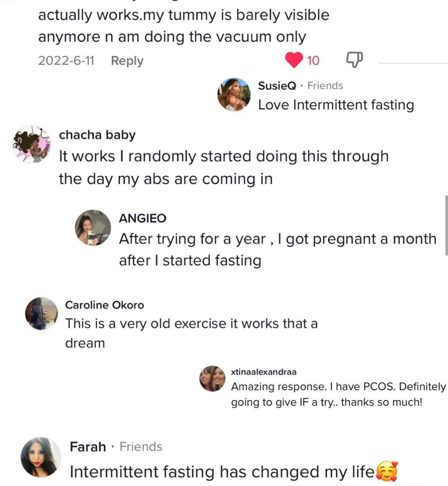Click the Caroline Okoro username

click(105, 305)
